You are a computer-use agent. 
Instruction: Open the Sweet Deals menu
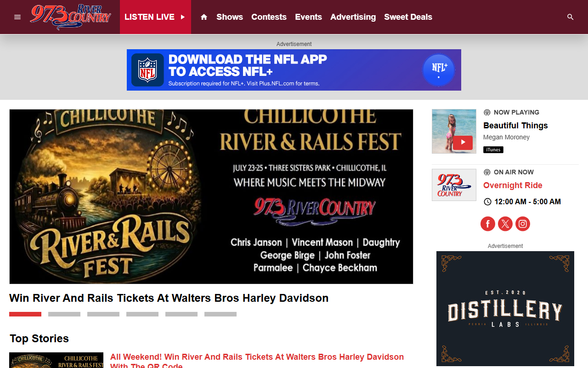[x=408, y=17]
